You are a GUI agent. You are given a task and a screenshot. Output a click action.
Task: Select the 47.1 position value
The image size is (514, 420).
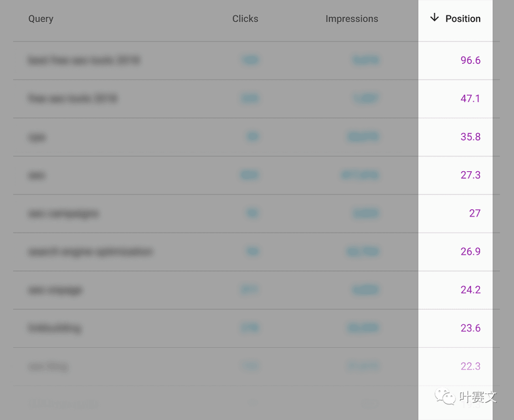(x=470, y=98)
